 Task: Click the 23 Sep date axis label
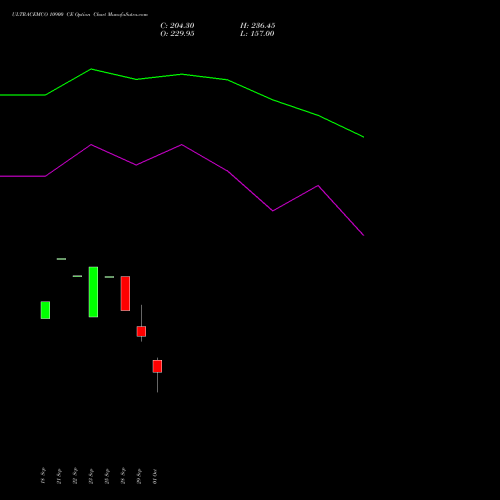(91, 476)
